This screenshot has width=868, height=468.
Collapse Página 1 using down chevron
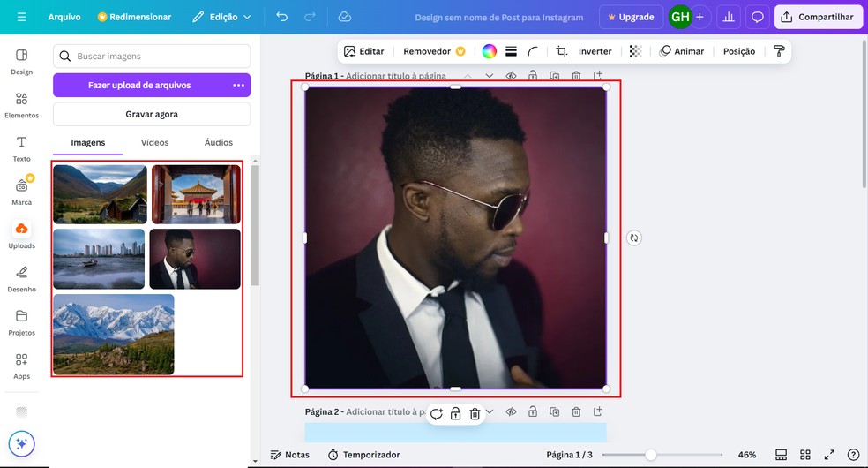pos(489,76)
